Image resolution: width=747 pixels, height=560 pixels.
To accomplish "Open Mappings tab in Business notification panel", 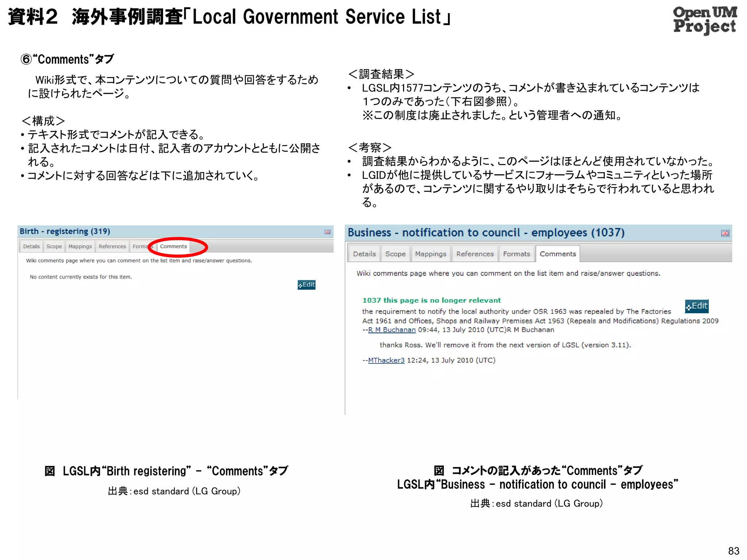I will point(431,254).
